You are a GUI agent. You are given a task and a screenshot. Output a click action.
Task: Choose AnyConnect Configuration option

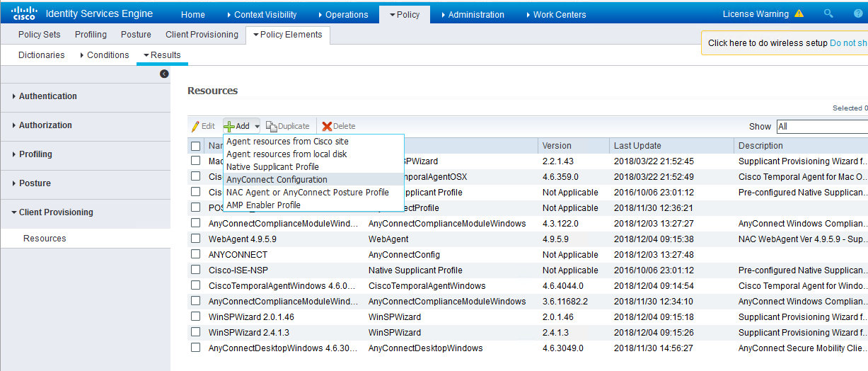tap(313, 180)
